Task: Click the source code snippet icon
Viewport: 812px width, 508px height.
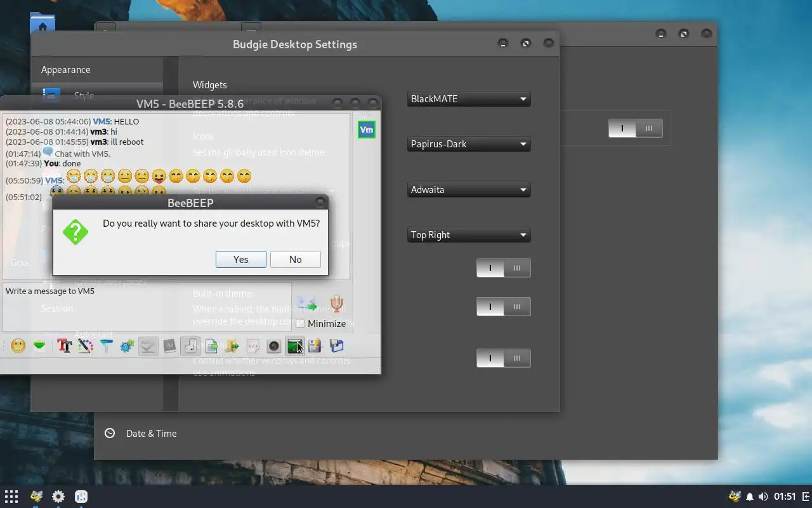Action: [x=252, y=346]
